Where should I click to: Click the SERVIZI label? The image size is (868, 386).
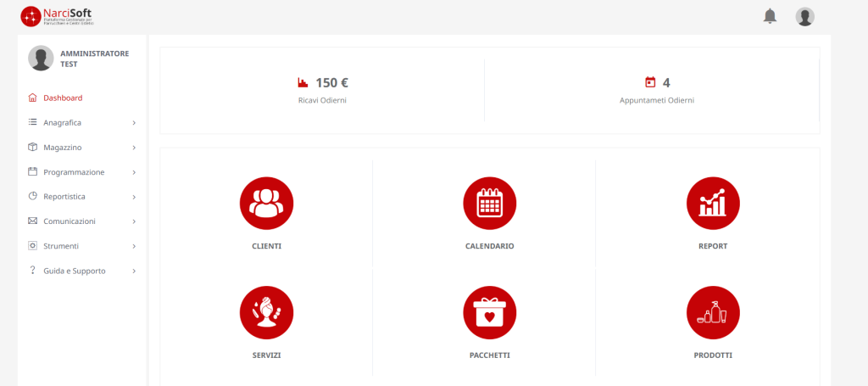[x=266, y=355]
